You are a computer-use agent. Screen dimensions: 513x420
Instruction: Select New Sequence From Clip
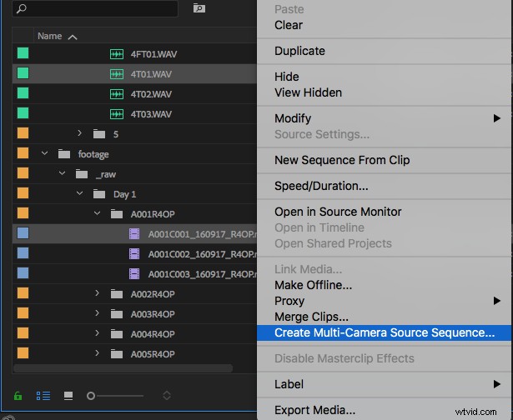tap(384, 160)
